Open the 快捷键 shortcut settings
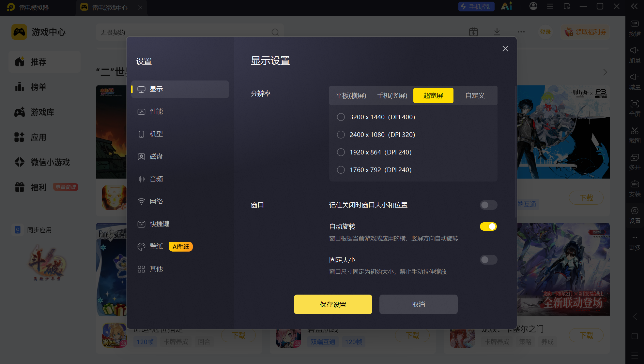644x364 pixels. tap(180, 224)
